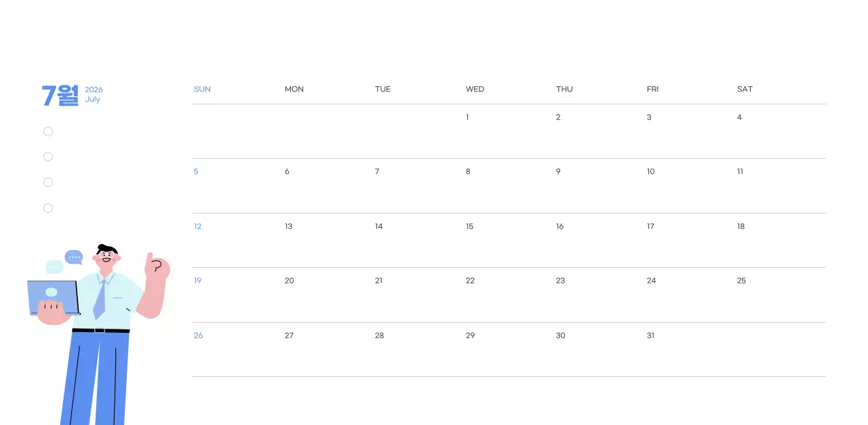Select date 15 on the calendar

point(469,226)
